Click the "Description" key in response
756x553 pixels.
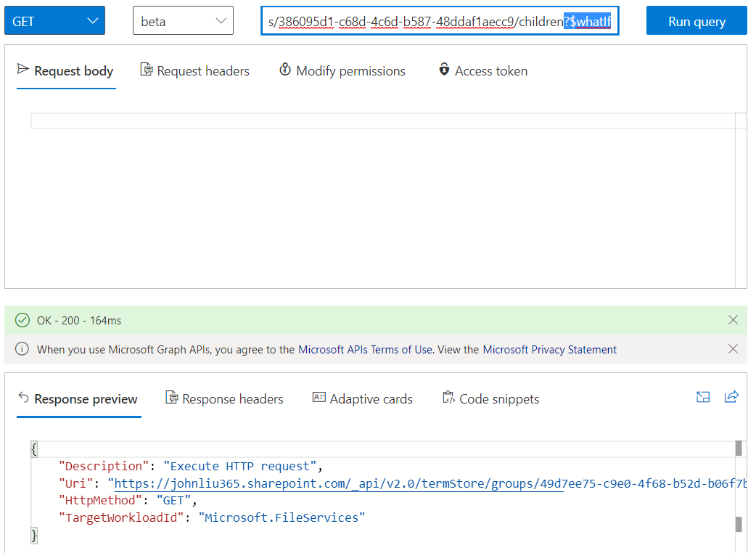pos(104,466)
